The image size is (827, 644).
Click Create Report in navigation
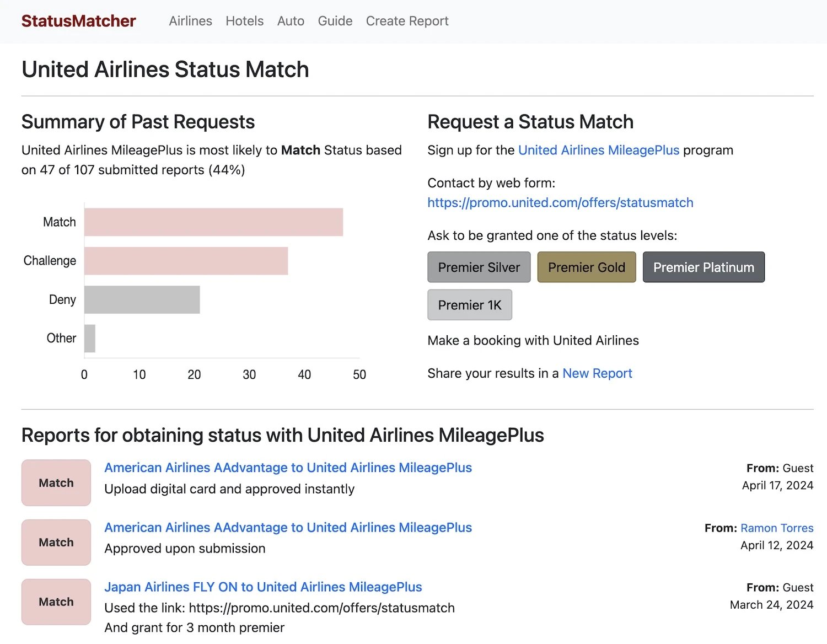pyautogui.click(x=407, y=21)
